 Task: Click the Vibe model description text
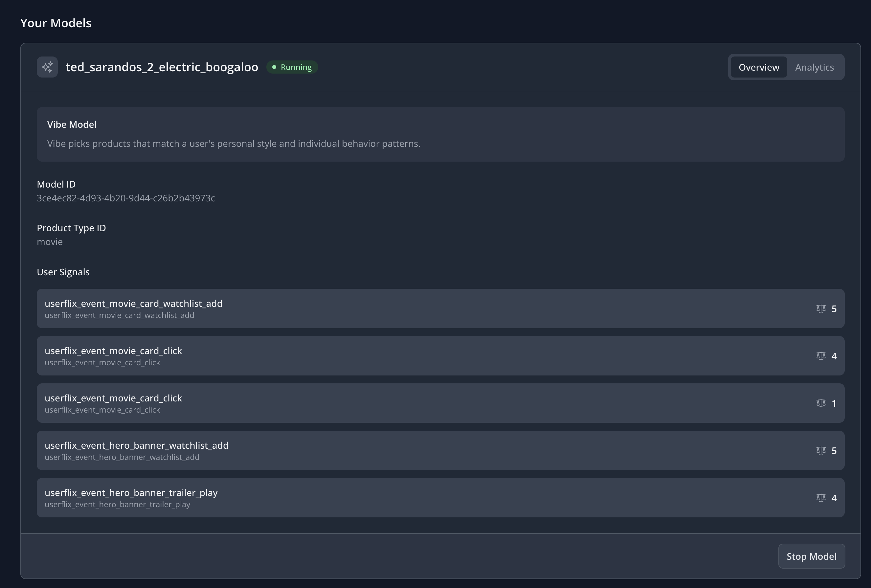point(234,144)
